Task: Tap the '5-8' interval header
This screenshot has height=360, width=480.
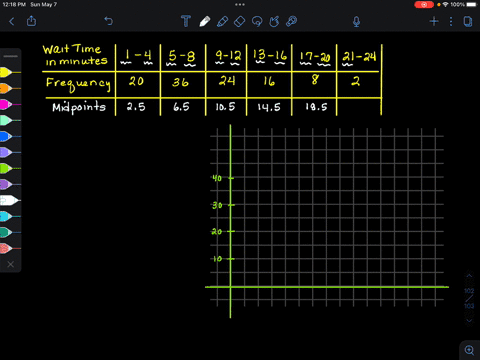Action: pyautogui.click(x=182, y=57)
